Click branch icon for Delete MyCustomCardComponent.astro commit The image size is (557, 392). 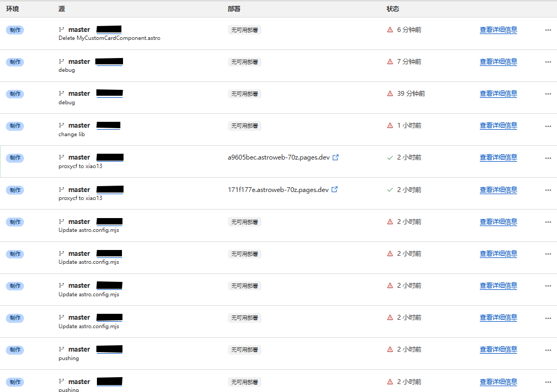click(61, 30)
